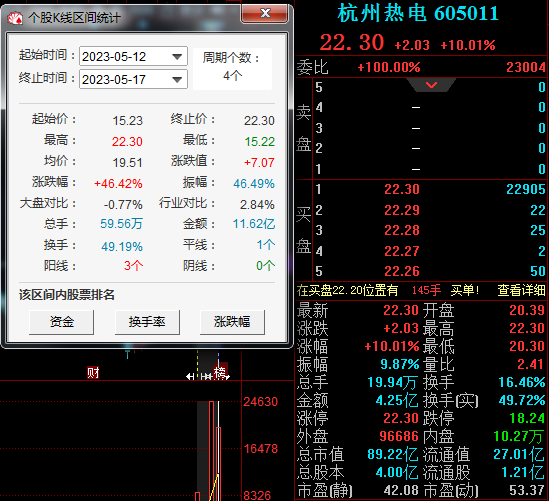The height and width of the screenshot is (501, 549).
Task: Click the app logo icon in dialog title
Action: pyautogui.click(x=15, y=18)
